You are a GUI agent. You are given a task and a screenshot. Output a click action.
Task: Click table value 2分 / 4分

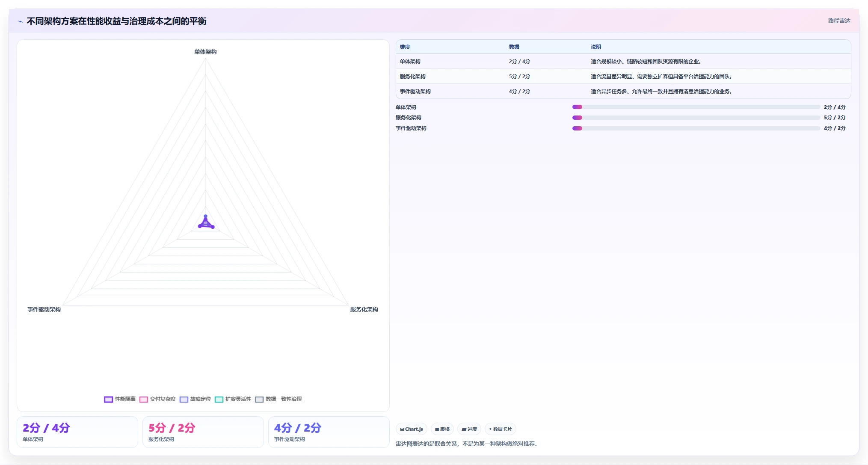(519, 62)
